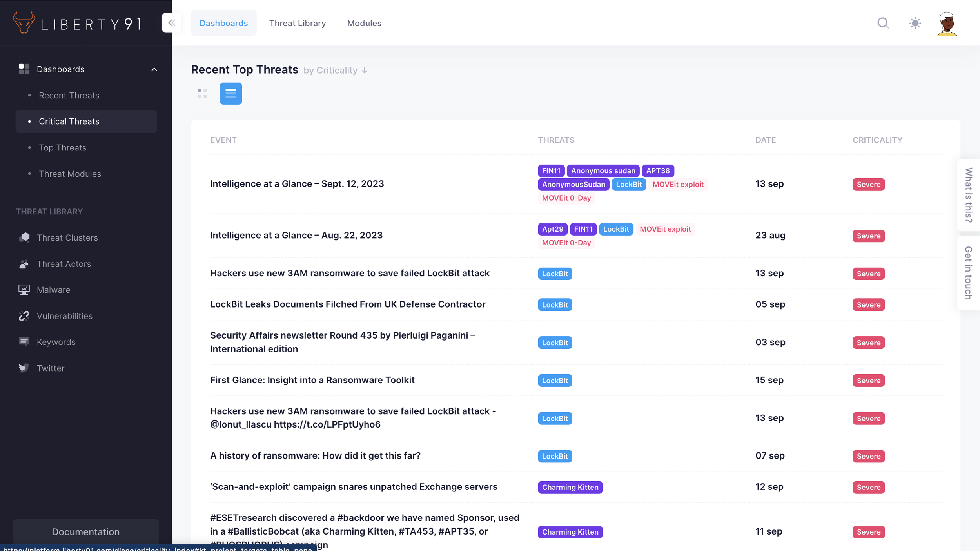
Task: Expand the What is this? side tab
Action: click(x=968, y=195)
